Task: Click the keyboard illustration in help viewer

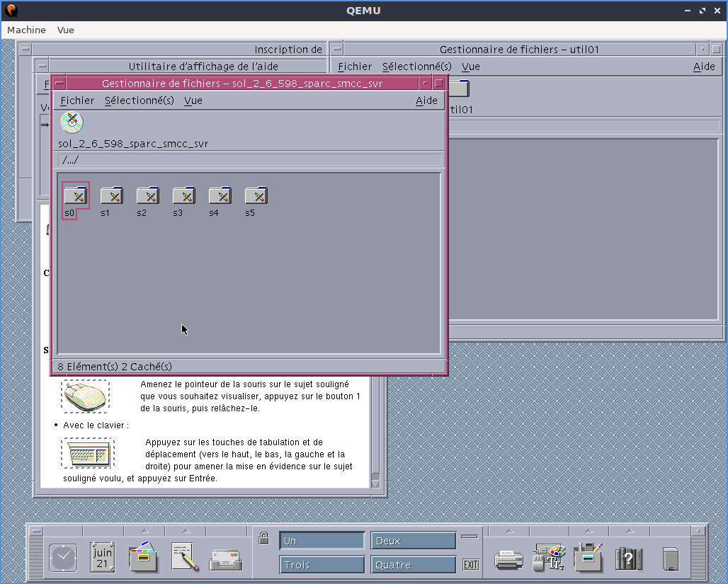Action: [88, 453]
